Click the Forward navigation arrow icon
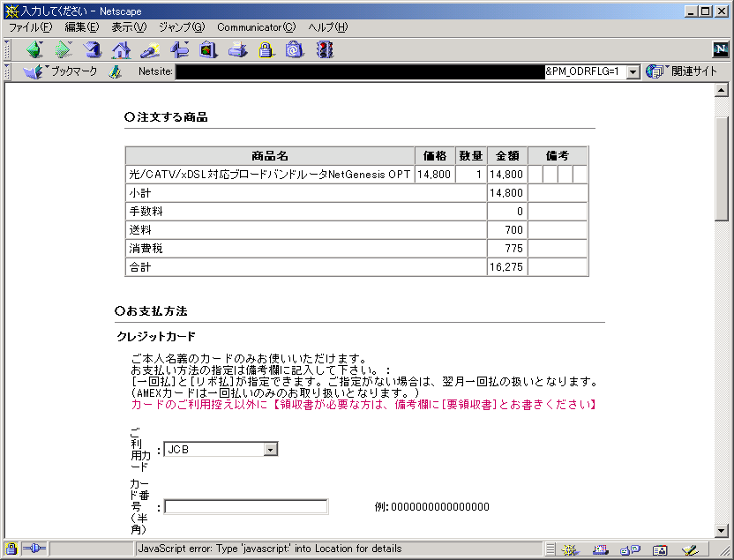The width and height of the screenshot is (734, 560). pyautogui.click(x=64, y=49)
